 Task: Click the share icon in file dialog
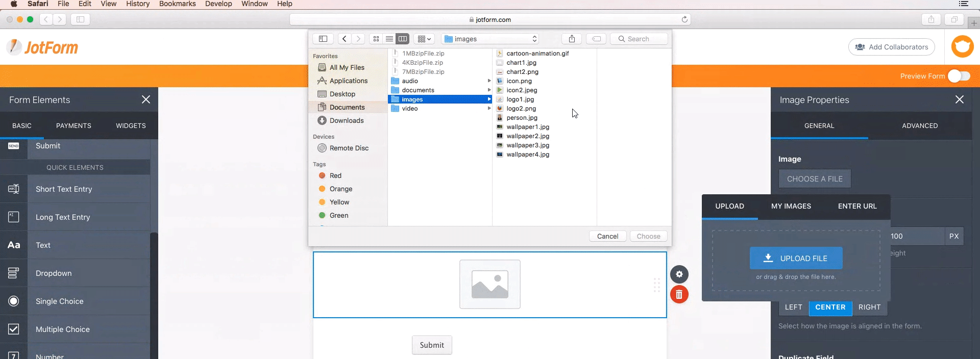[572, 39]
